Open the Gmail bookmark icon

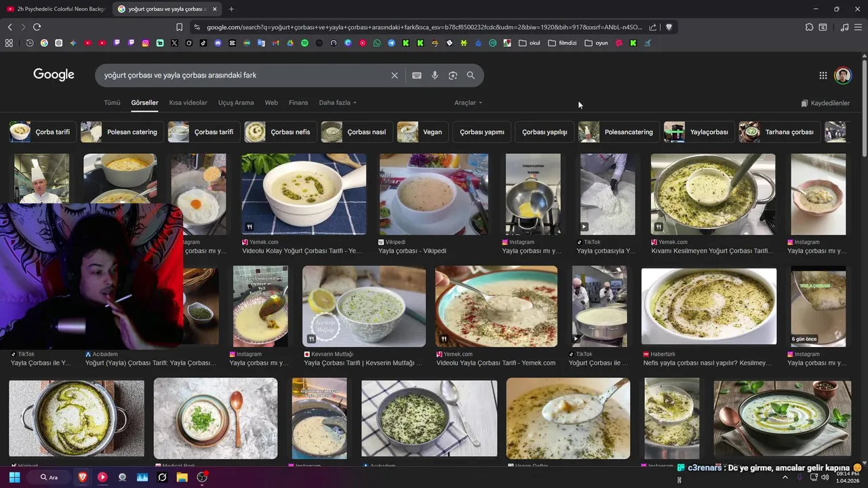(x=275, y=43)
